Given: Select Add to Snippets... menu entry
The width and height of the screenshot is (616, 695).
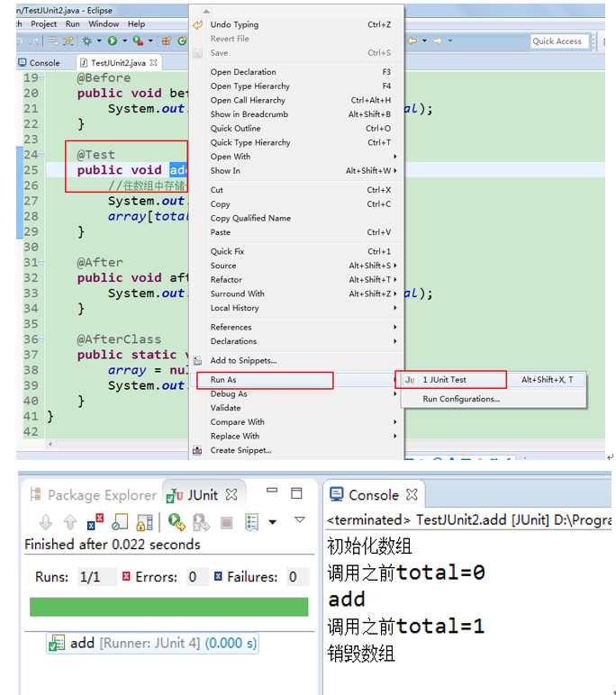Looking at the screenshot, I should (296, 360).
